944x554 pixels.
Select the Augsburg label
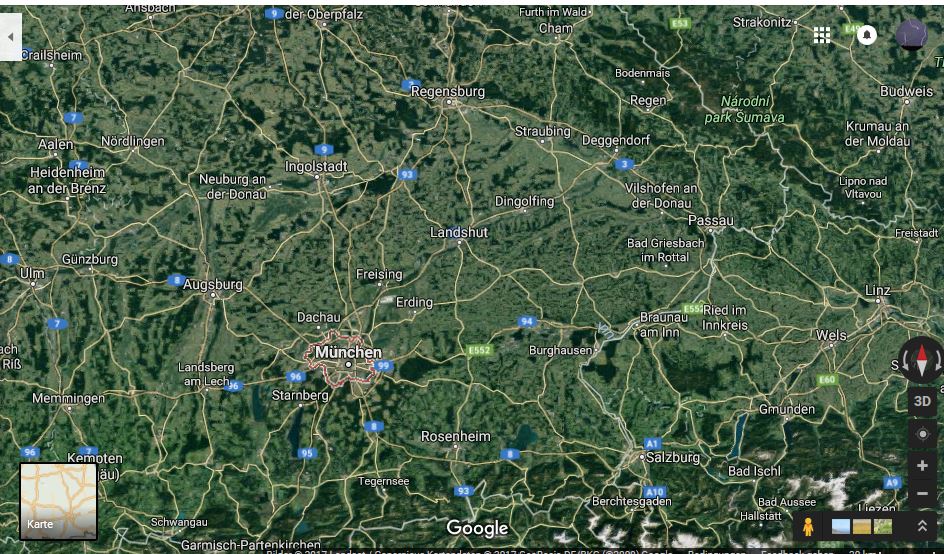213,284
